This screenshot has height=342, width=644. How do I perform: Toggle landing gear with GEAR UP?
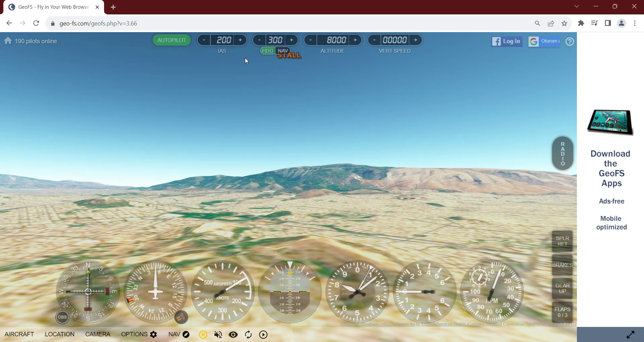(x=562, y=288)
